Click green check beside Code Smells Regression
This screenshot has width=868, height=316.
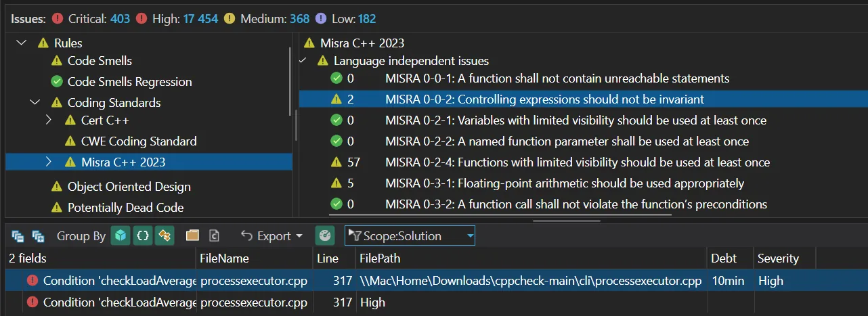(57, 82)
